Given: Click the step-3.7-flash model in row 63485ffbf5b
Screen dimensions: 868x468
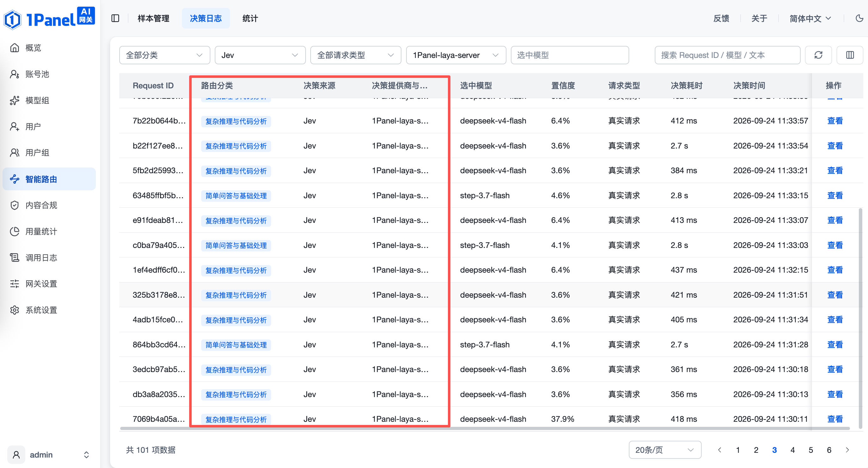Looking at the screenshot, I should click(485, 195).
